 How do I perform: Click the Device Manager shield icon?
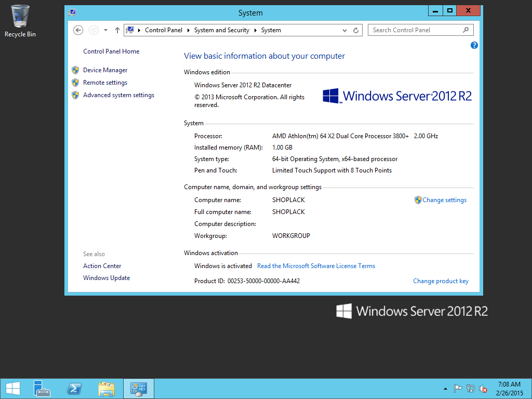point(75,70)
